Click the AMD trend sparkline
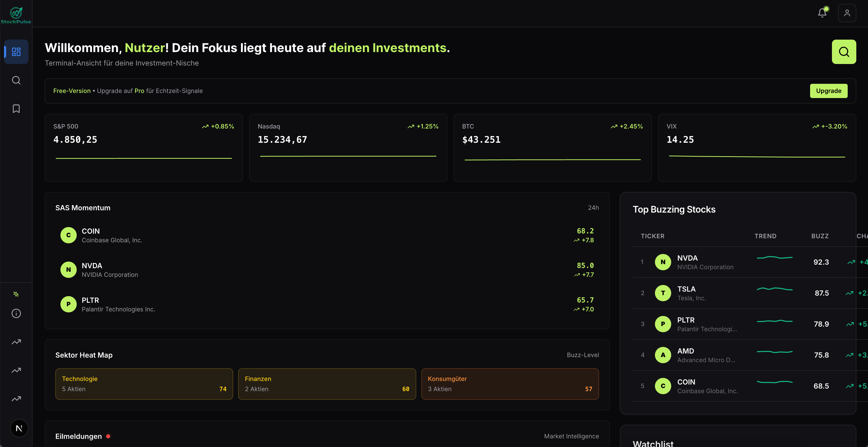 point(774,352)
